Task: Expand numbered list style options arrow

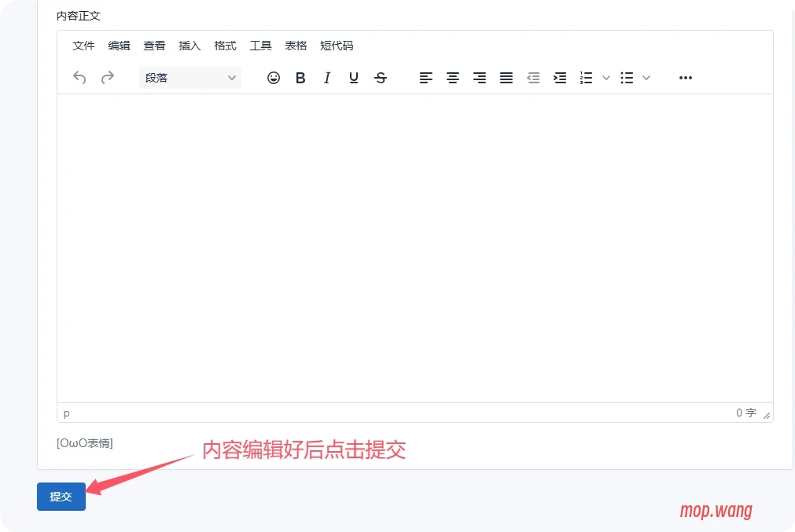Action: [606, 78]
